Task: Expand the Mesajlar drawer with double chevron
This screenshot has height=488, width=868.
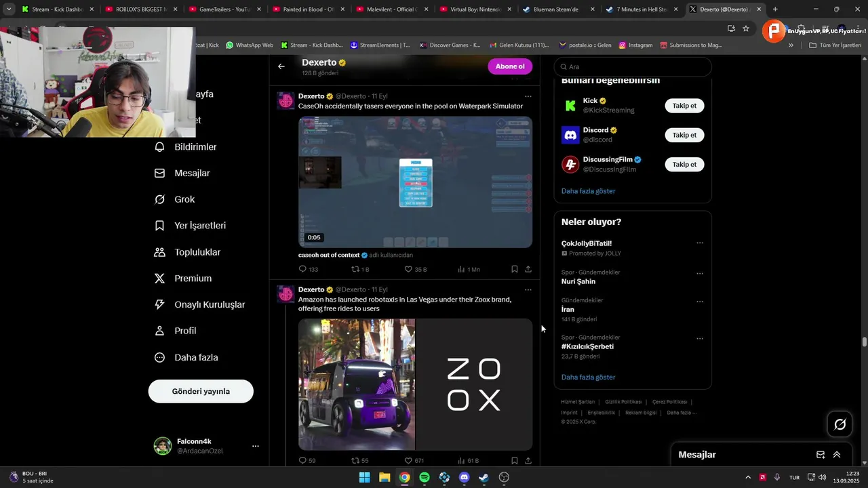Action: [837, 455]
